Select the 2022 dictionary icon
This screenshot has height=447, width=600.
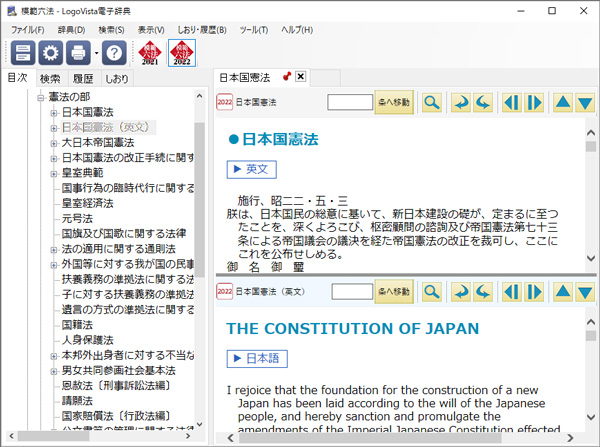(x=182, y=53)
